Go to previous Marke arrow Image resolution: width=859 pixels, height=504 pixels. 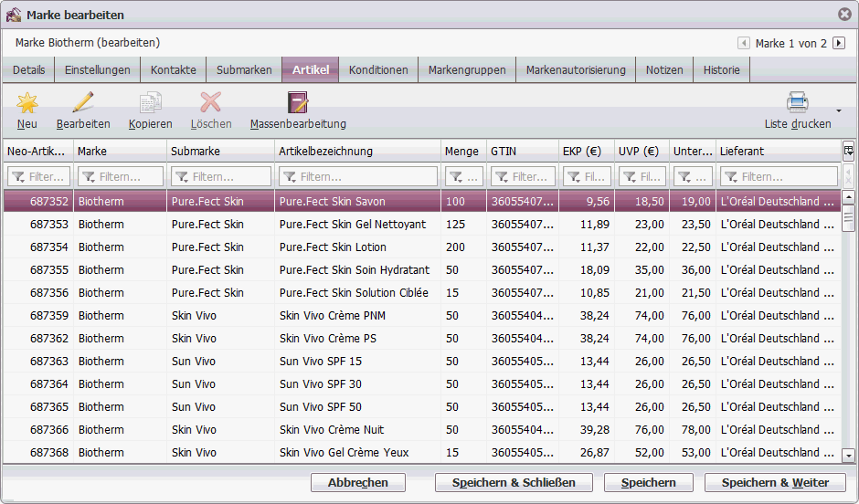[744, 43]
